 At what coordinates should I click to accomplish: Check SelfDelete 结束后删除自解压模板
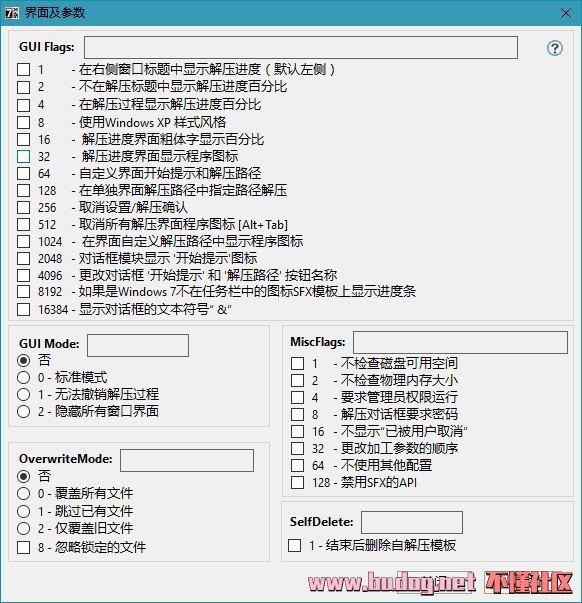pos(295,545)
